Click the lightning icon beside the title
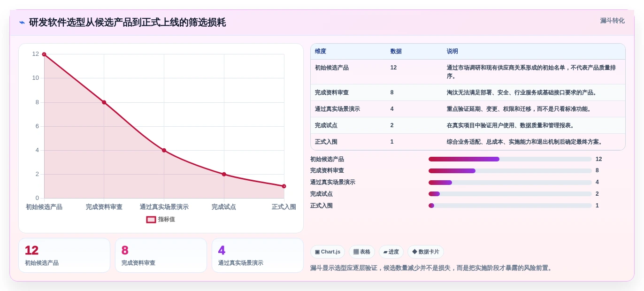The width and height of the screenshot is (644, 291). [x=22, y=23]
